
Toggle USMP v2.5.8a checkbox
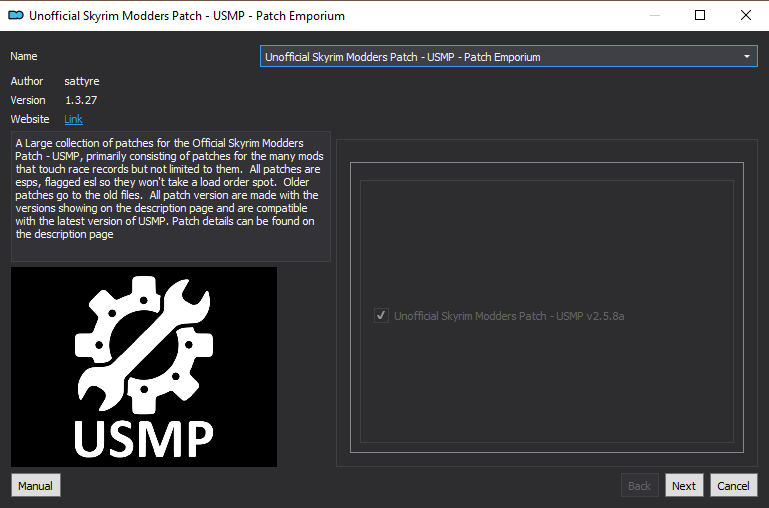tap(381, 315)
